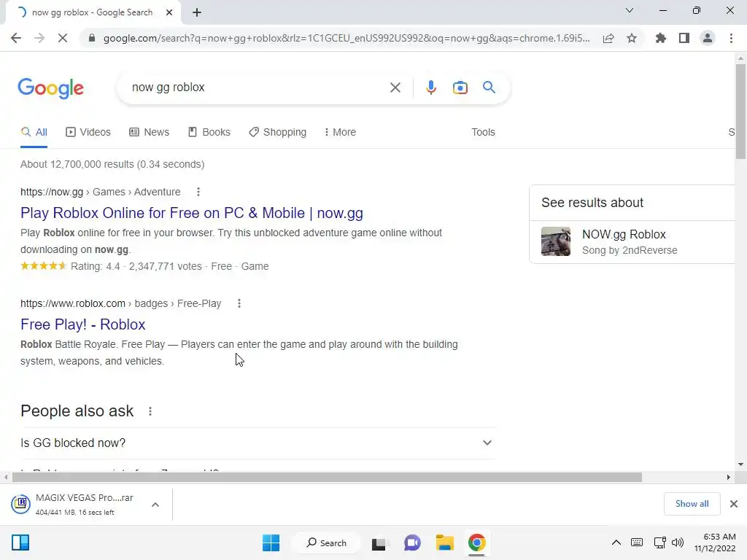Image resolution: width=747 pixels, height=560 pixels.
Task: Close the now gg roblox tab
Action: click(x=169, y=12)
